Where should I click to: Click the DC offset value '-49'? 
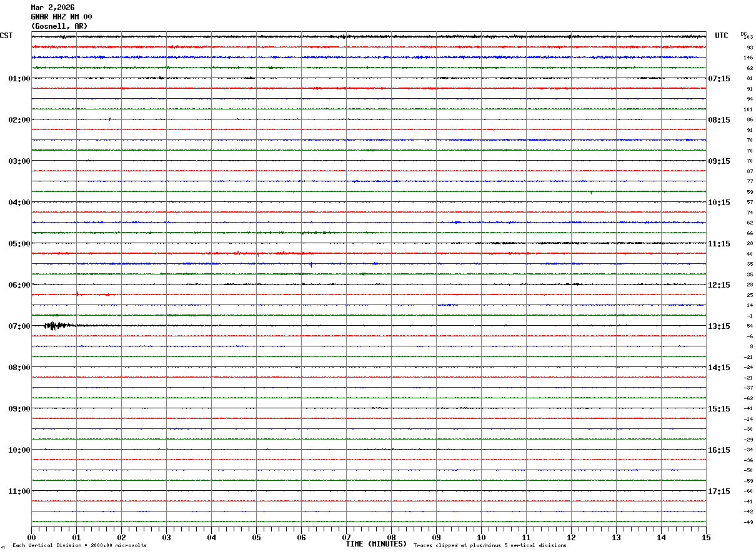point(749,522)
